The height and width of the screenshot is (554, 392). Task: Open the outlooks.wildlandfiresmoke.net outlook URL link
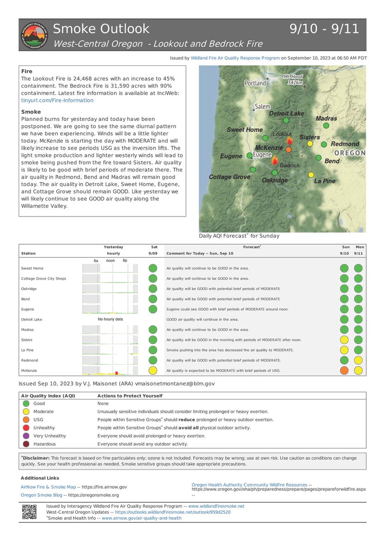coord(173,512)
